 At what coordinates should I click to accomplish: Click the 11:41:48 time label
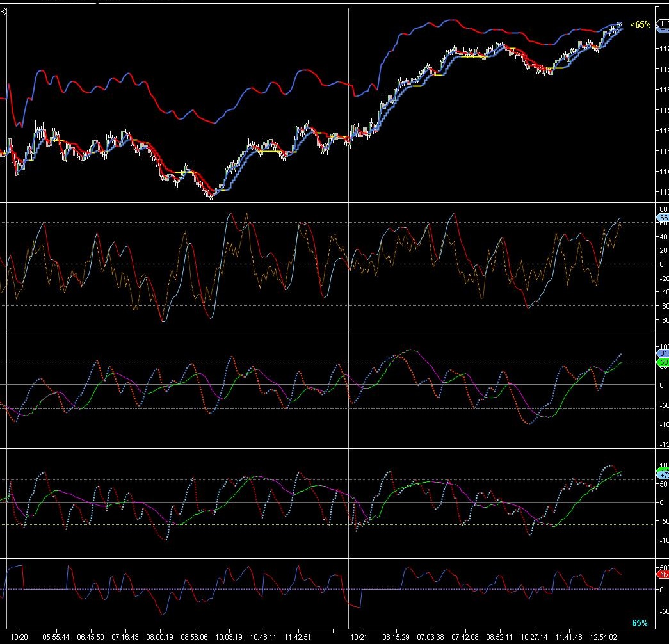coord(568,637)
